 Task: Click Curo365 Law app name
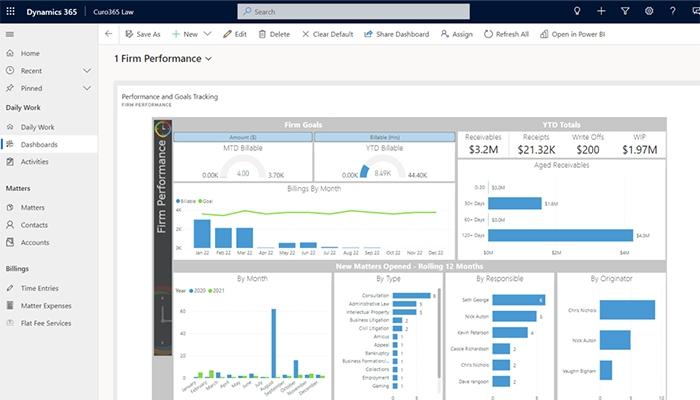tap(113, 12)
